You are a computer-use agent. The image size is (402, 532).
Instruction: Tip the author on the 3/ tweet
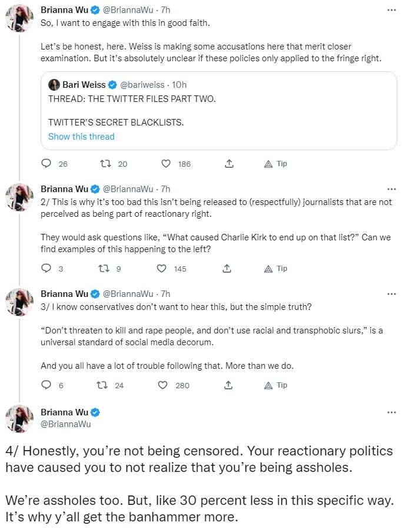275,385
